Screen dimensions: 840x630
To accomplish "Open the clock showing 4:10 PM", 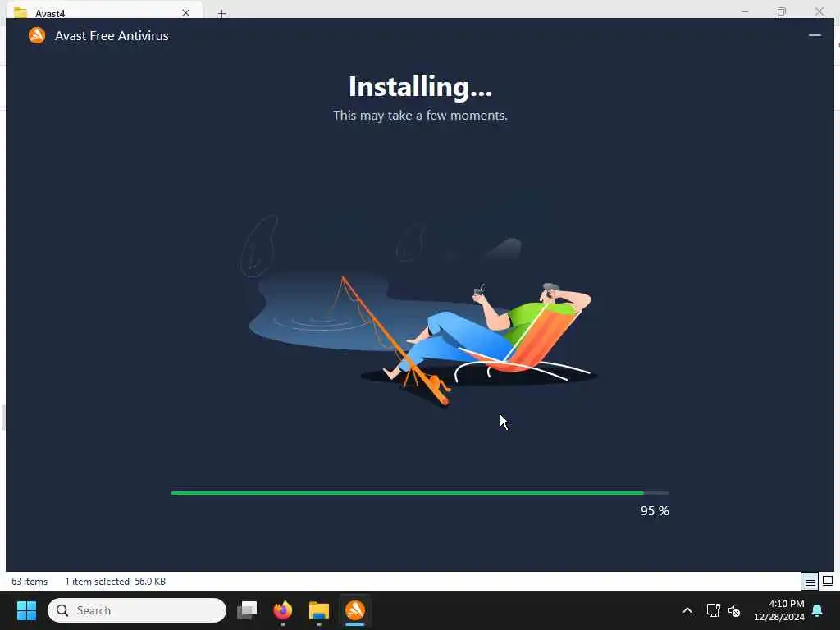I will pos(779,610).
